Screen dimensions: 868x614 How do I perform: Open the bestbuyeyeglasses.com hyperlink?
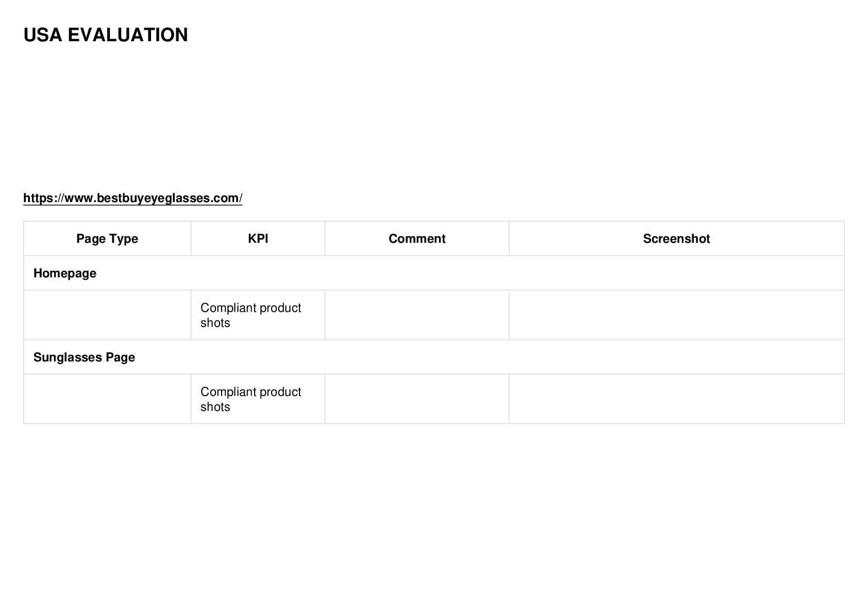click(x=132, y=198)
